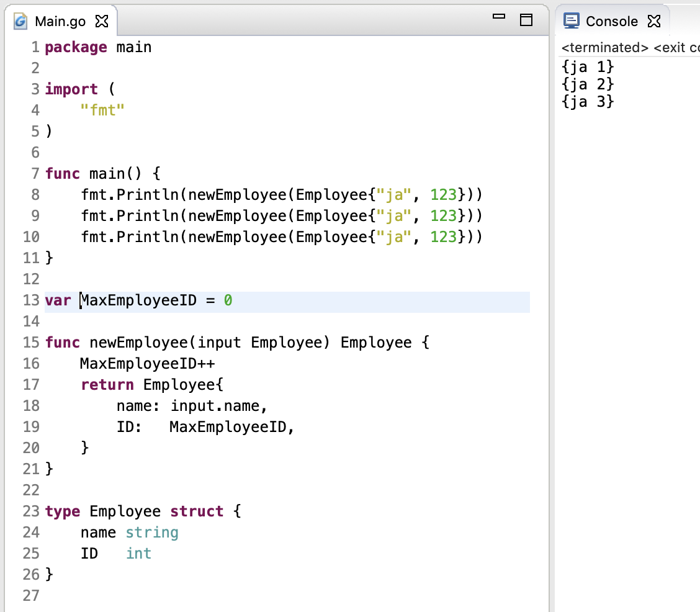
Task: Place cursor on the "fmt" import string
Action: click(x=102, y=110)
